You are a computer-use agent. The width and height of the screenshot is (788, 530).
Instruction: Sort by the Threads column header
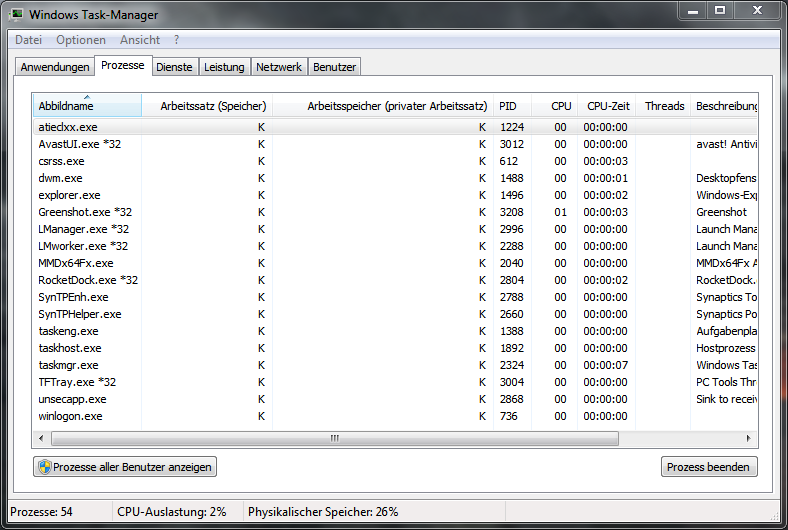[x=663, y=105]
